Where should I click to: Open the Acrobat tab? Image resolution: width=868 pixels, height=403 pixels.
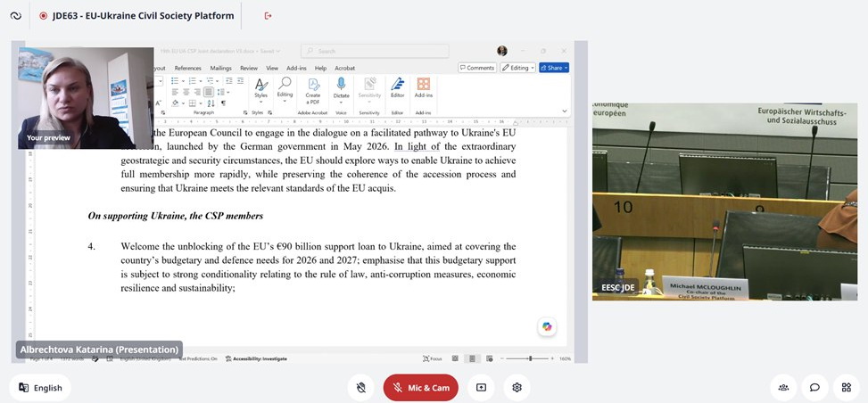coord(345,68)
